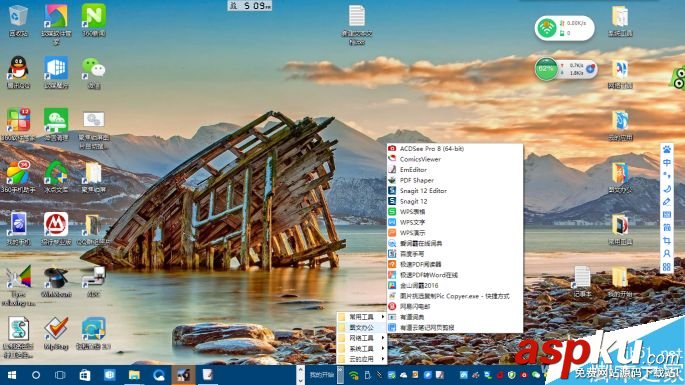
Task: Click the green WiFi icon in taskbar
Action: tap(353, 375)
